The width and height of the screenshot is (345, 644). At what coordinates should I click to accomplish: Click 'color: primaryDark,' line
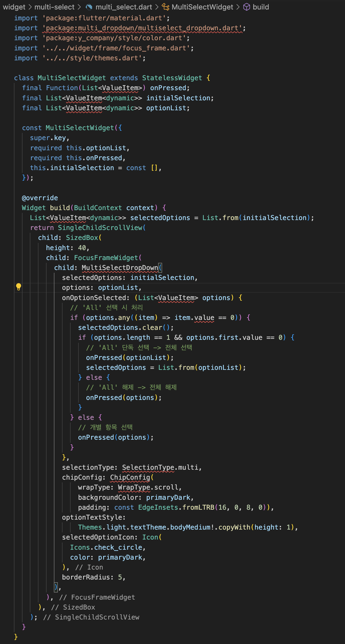tap(108, 558)
